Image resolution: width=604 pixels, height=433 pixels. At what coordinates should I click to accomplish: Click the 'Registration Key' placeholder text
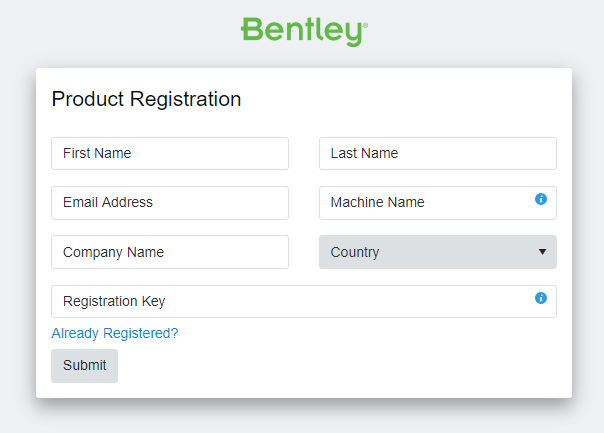114,301
